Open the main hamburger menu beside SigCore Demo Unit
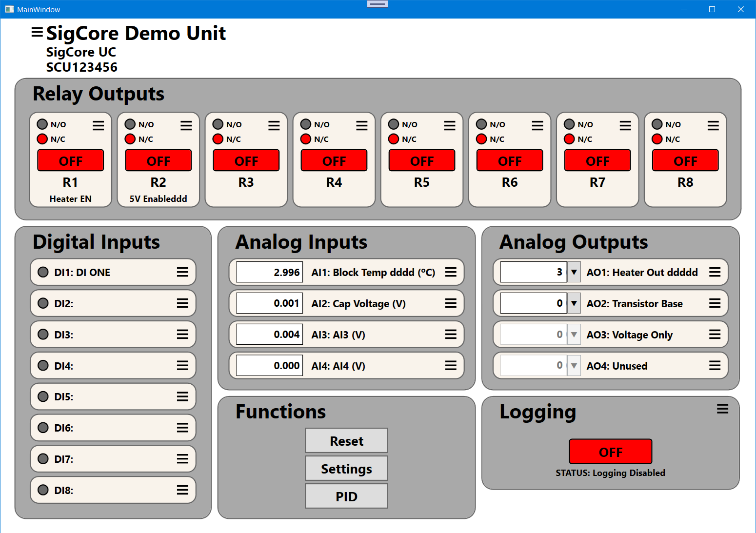The height and width of the screenshot is (533, 756). click(x=37, y=32)
